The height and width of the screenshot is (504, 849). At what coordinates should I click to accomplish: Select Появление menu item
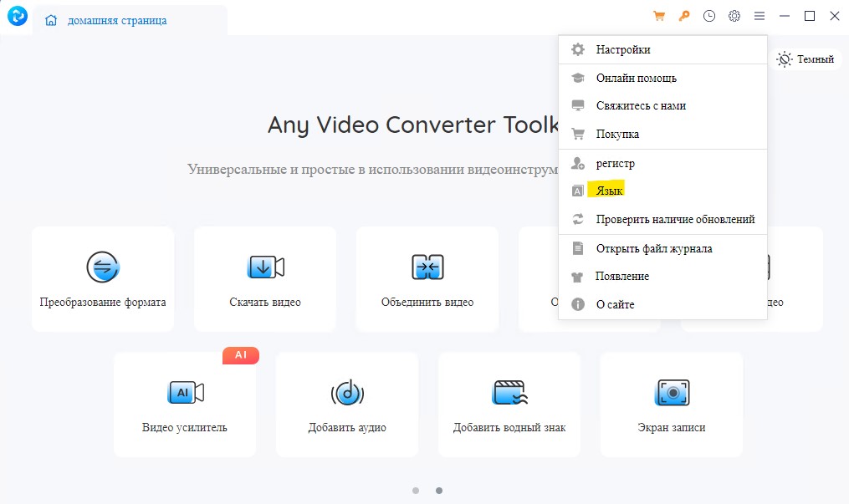662,277
